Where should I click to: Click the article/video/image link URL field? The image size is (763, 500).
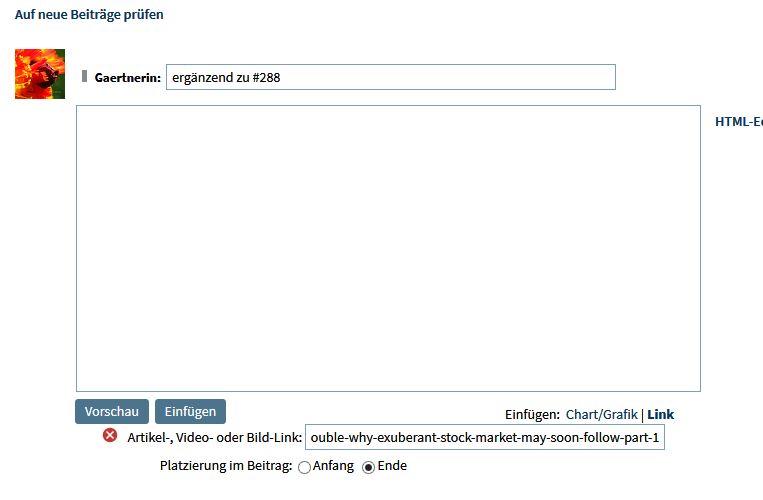(x=485, y=438)
